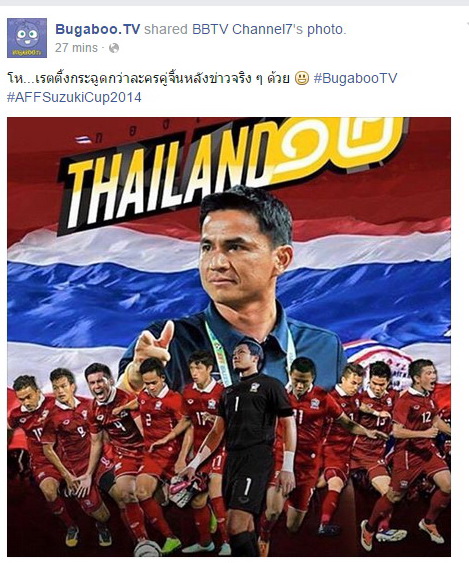Click the team crest on goalkeeper's chest
The height and width of the screenshot is (563, 469).
255,387
